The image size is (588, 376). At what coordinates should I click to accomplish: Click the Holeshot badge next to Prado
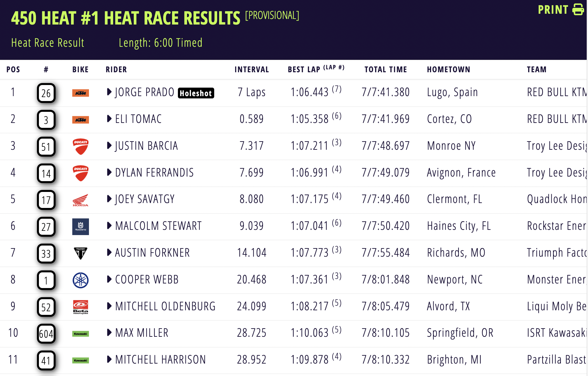coord(196,93)
